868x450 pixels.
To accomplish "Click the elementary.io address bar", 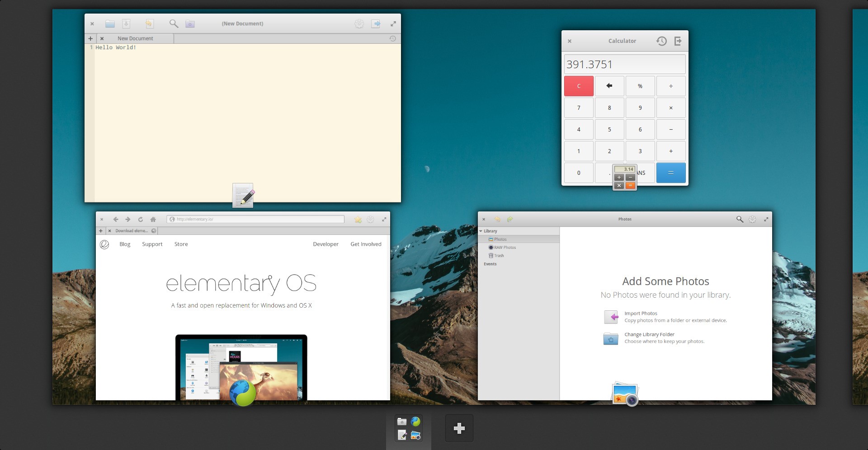I will coord(255,219).
